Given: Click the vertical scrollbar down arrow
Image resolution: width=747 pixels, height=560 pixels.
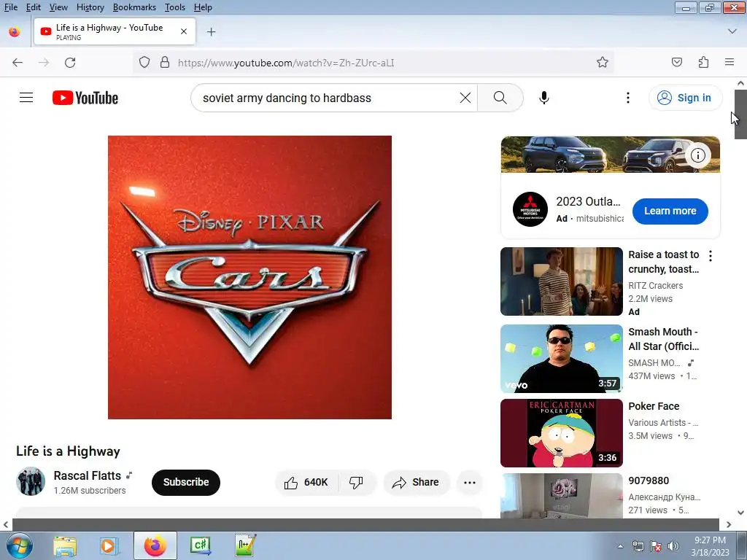Looking at the screenshot, I should point(740,513).
